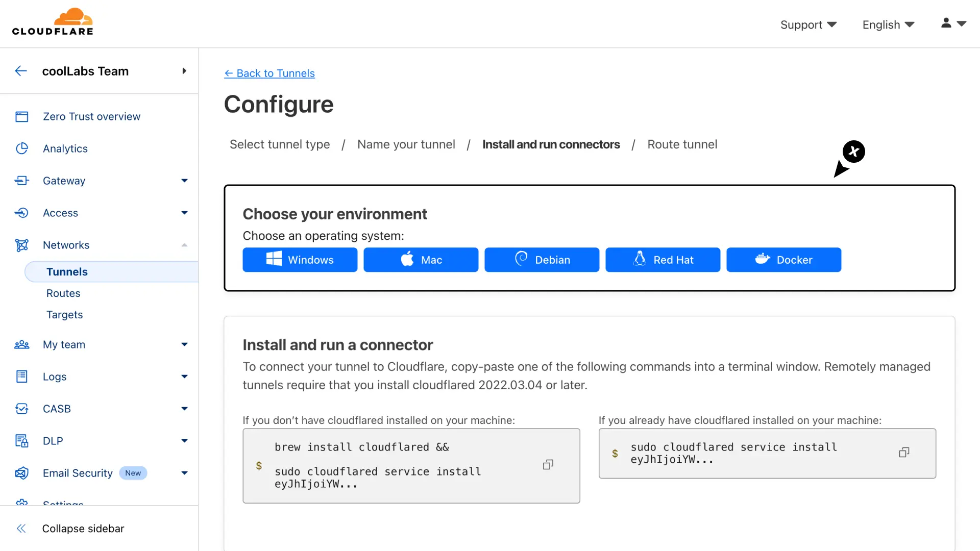Click the back arrow beside coolLabs Team
The image size is (980, 551).
click(21, 71)
